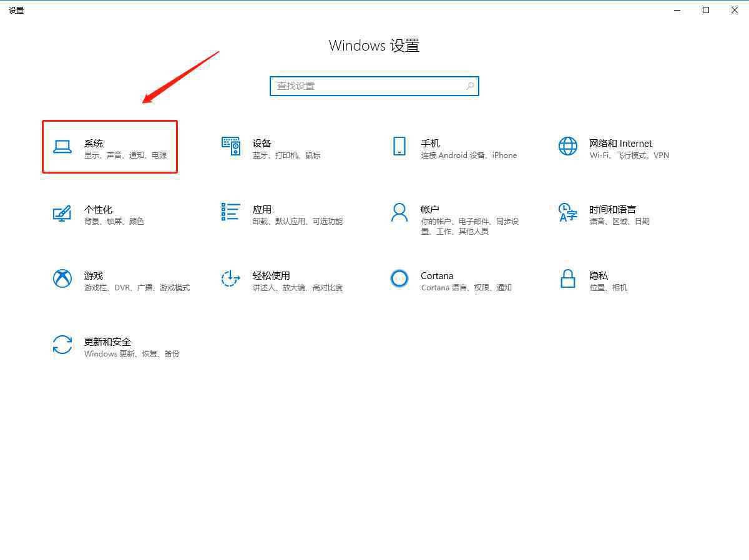This screenshot has width=749, height=560.
Task: Click the search magnifier icon
Action: [x=470, y=86]
